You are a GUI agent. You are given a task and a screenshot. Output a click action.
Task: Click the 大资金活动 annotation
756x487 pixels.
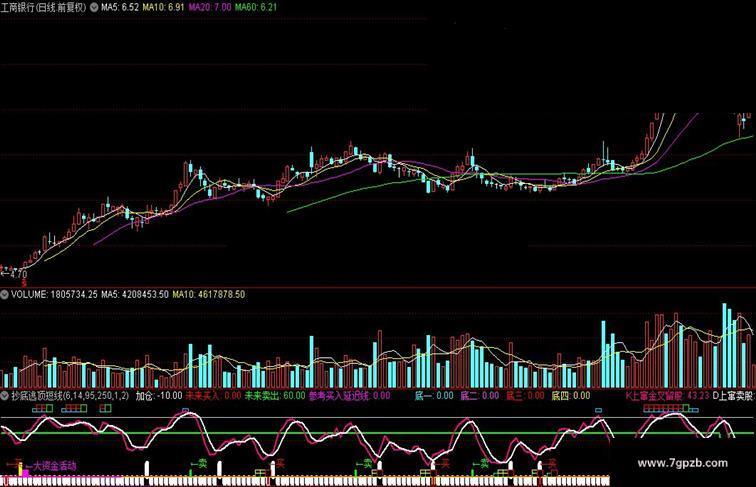(54, 466)
